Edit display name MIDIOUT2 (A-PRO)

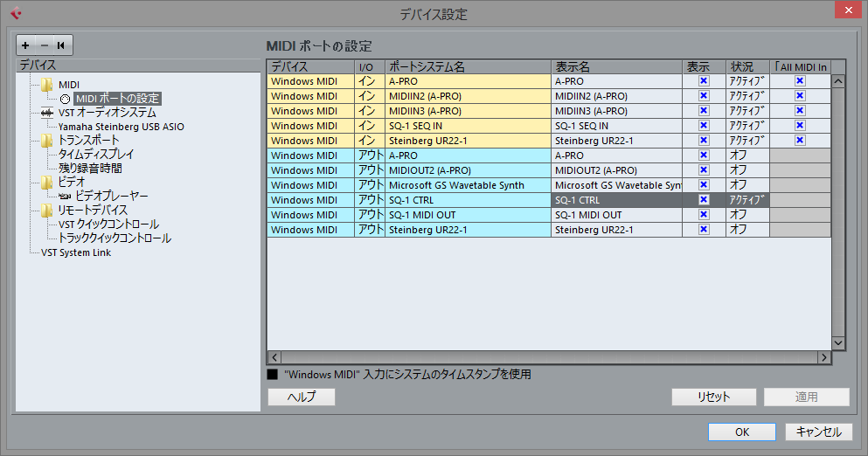click(616, 170)
